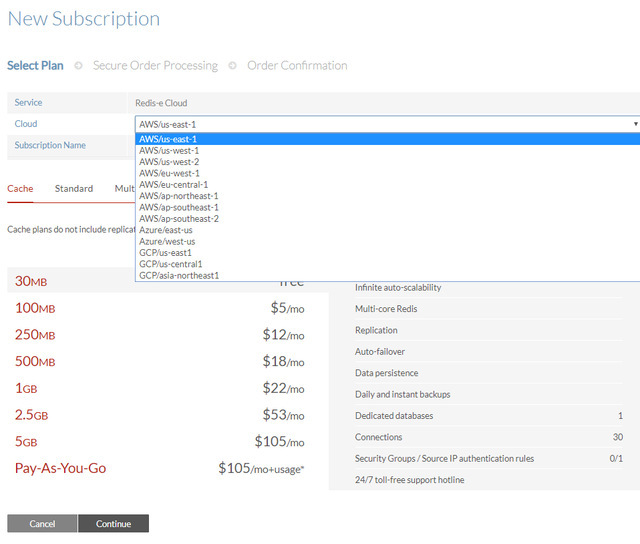Choose AWS/ap-northeast-1 from list

[177, 196]
